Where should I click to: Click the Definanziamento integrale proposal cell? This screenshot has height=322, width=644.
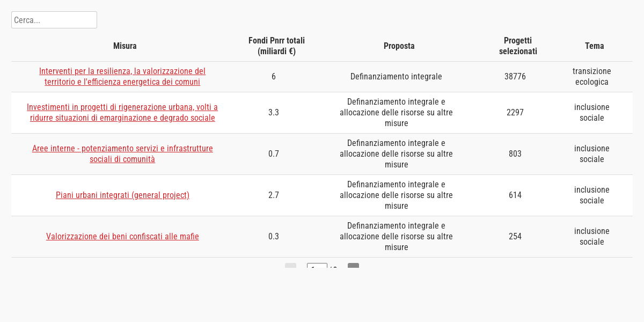396,77
